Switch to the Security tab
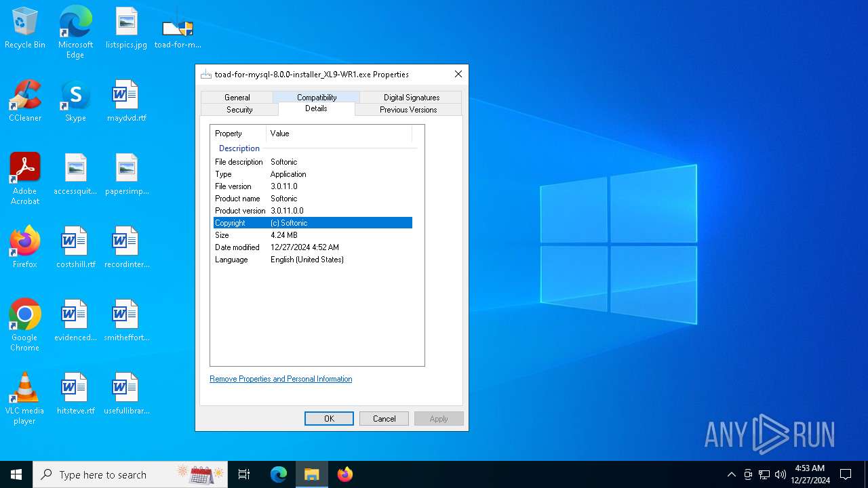The image size is (868, 488). coord(239,109)
